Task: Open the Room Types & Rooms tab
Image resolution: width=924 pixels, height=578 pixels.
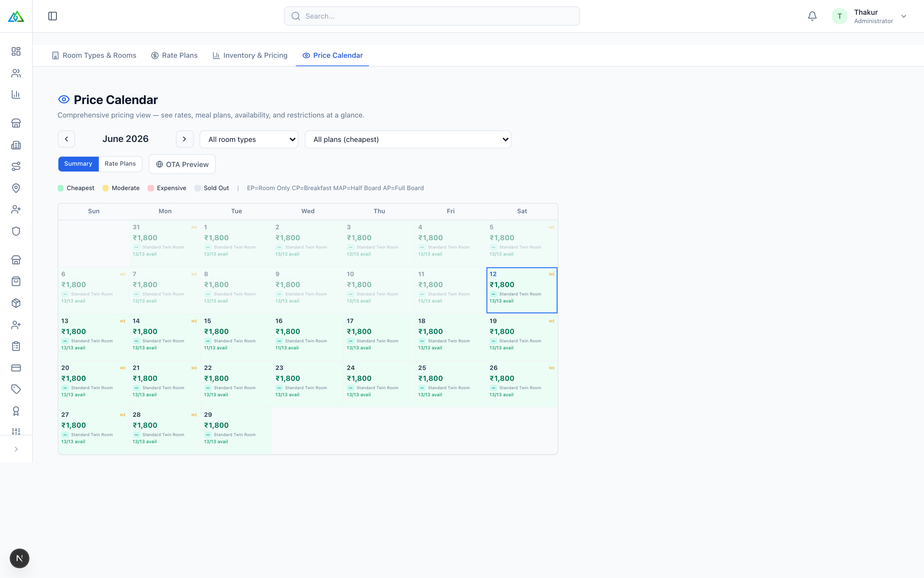Action: point(94,56)
